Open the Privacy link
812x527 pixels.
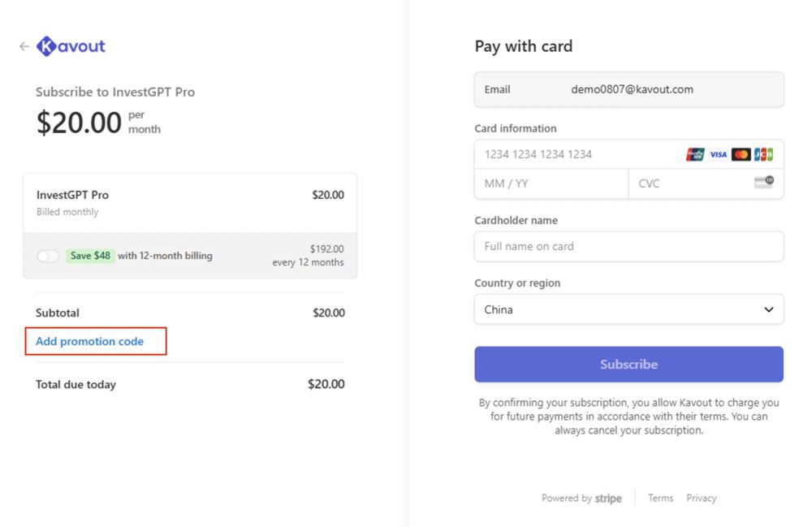pyautogui.click(x=701, y=499)
